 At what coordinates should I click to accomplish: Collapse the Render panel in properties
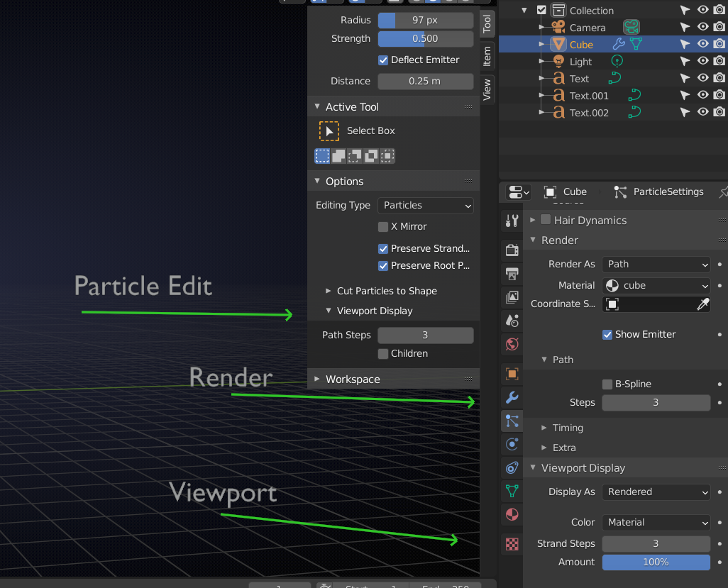pyautogui.click(x=533, y=240)
